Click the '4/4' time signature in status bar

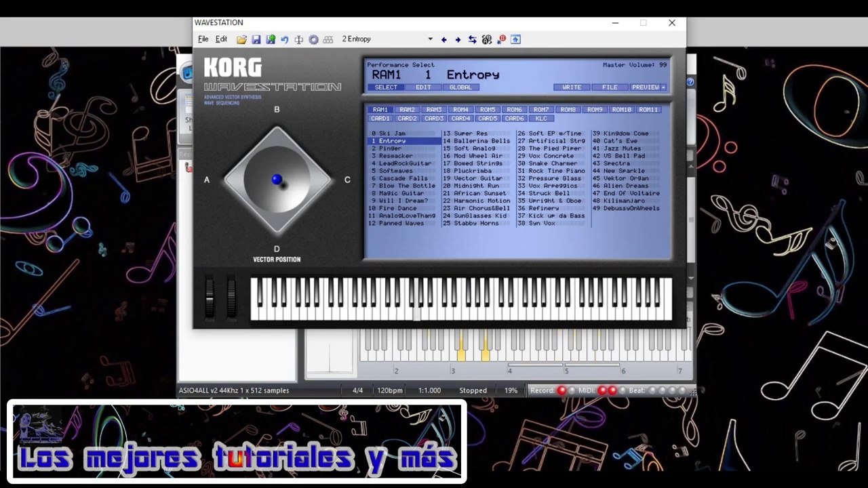point(358,390)
